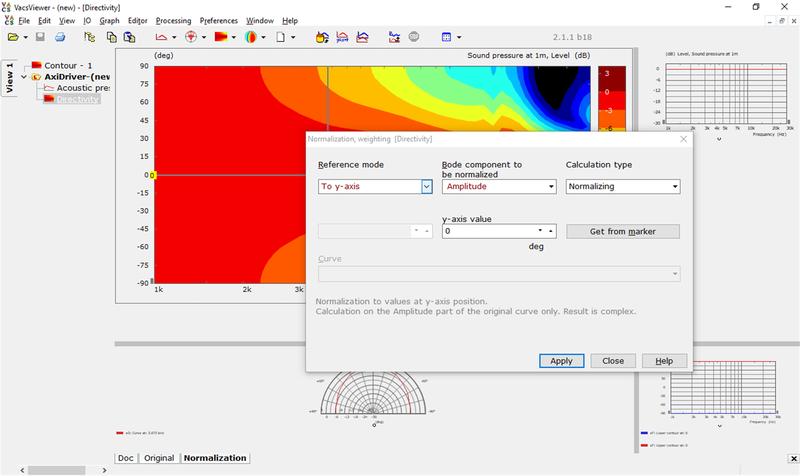Screen dimensions: 800x476
Task: Click the grid layout icon
Action: click(x=446, y=37)
